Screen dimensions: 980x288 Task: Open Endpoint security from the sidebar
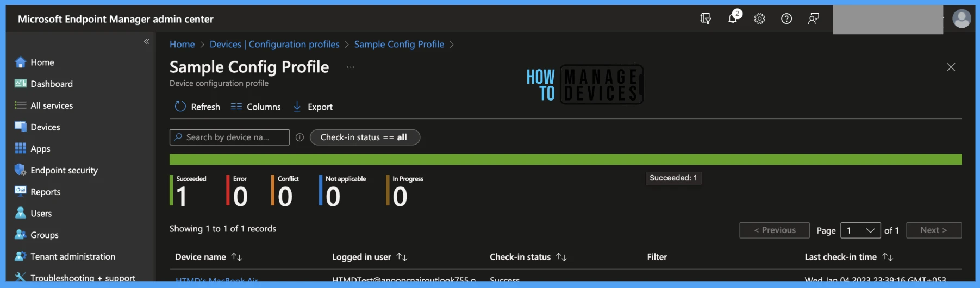pos(64,170)
